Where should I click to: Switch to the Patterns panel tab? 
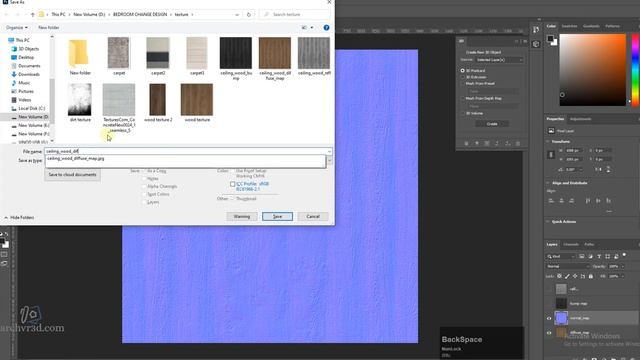(x=612, y=26)
